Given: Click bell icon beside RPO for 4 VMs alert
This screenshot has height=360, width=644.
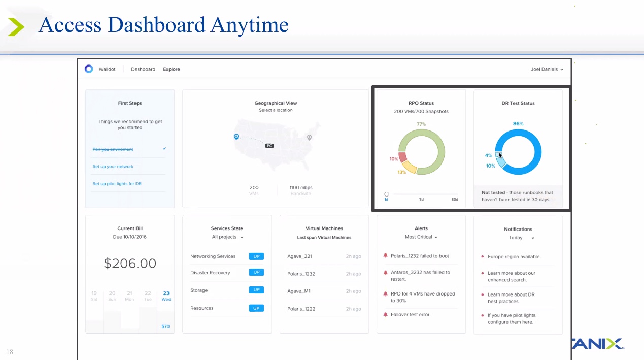Looking at the screenshot, I should tap(385, 293).
